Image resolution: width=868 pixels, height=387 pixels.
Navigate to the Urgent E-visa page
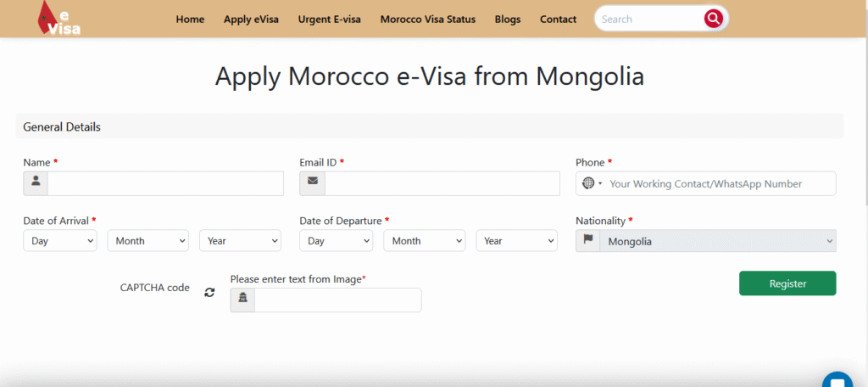point(329,20)
